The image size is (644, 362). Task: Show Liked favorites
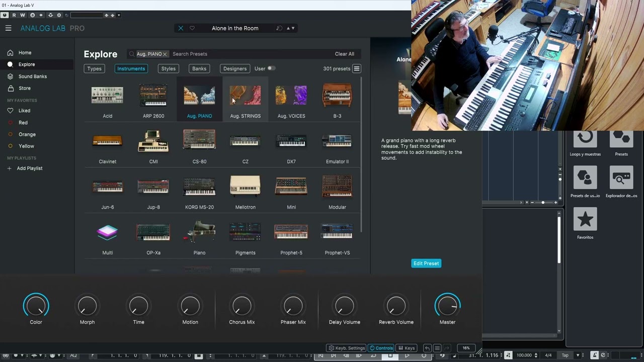click(x=24, y=111)
